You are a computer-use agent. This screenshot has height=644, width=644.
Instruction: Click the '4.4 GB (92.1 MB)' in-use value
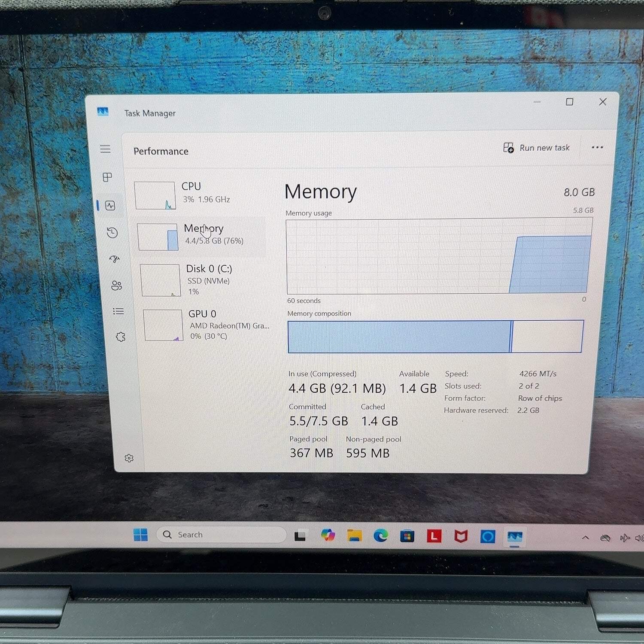pos(337,389)
